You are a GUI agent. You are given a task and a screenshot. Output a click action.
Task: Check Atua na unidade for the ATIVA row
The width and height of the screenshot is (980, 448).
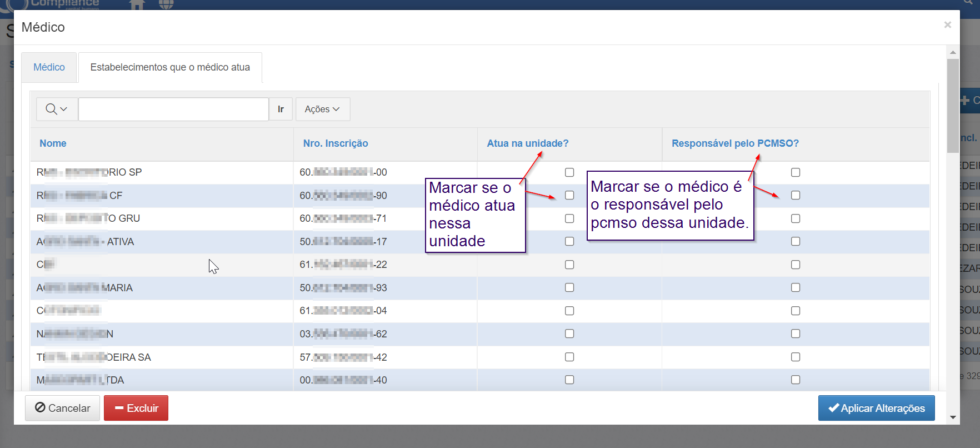click(569, 241)
